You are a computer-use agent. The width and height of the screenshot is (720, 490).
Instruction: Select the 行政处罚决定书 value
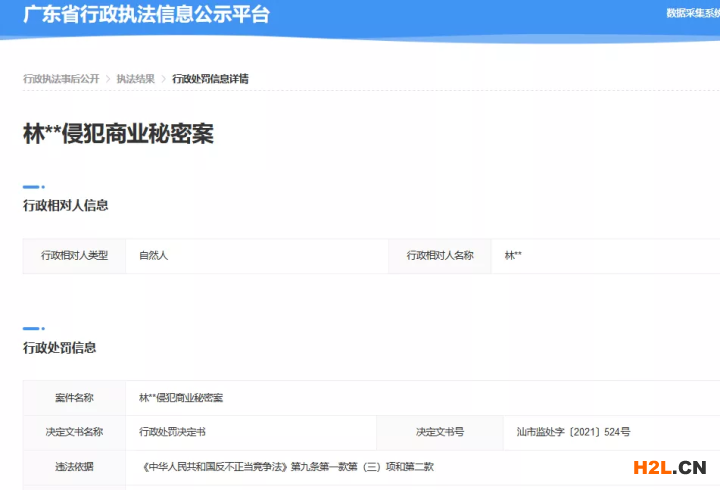[172, 432]
